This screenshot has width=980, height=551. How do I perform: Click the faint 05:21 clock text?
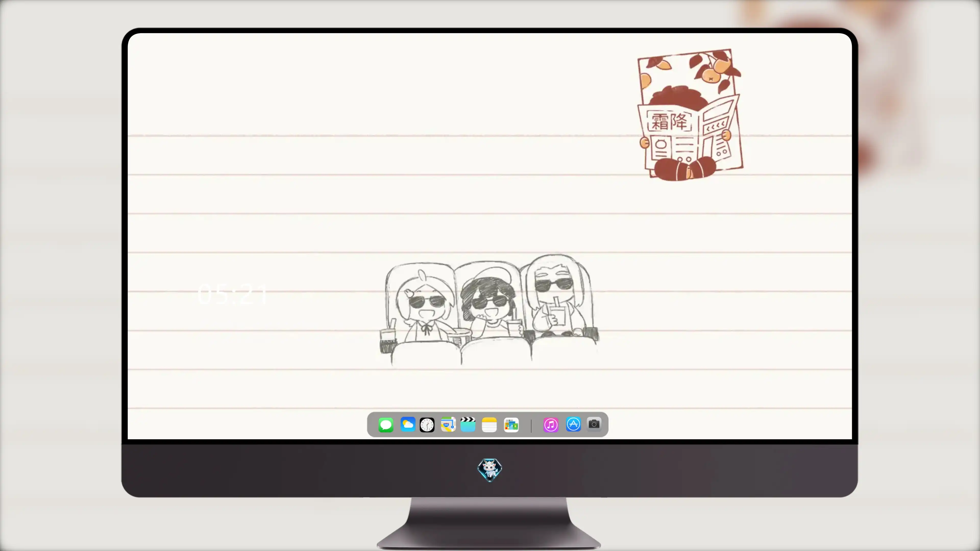(233, 294)
